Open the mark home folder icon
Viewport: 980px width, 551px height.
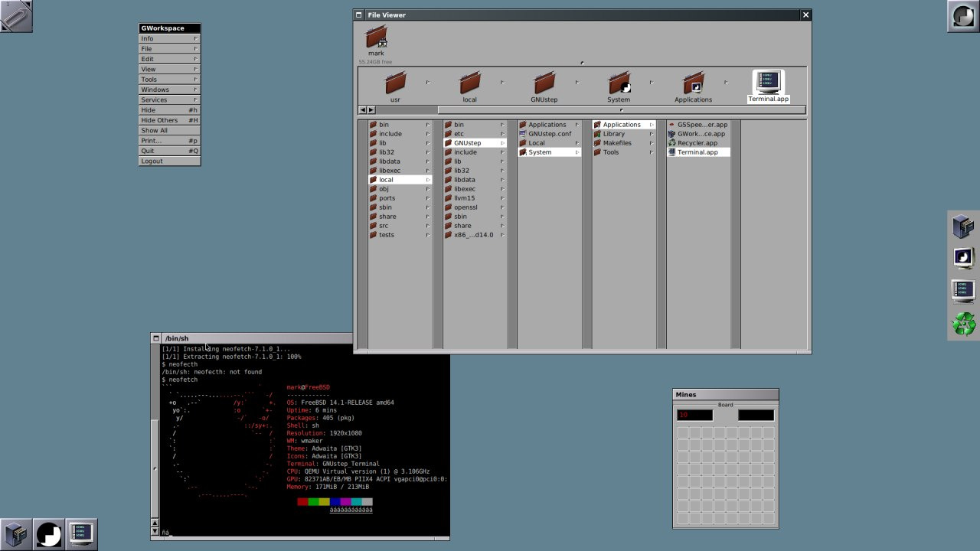(376, 37)
